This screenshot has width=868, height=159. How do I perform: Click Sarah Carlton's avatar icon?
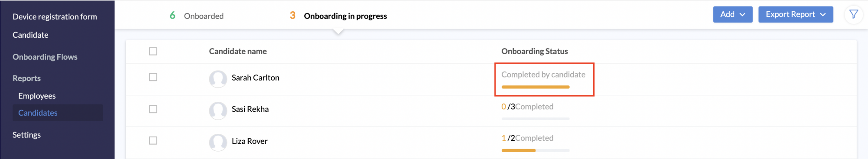pyautogui.click(x=218, y=79)
